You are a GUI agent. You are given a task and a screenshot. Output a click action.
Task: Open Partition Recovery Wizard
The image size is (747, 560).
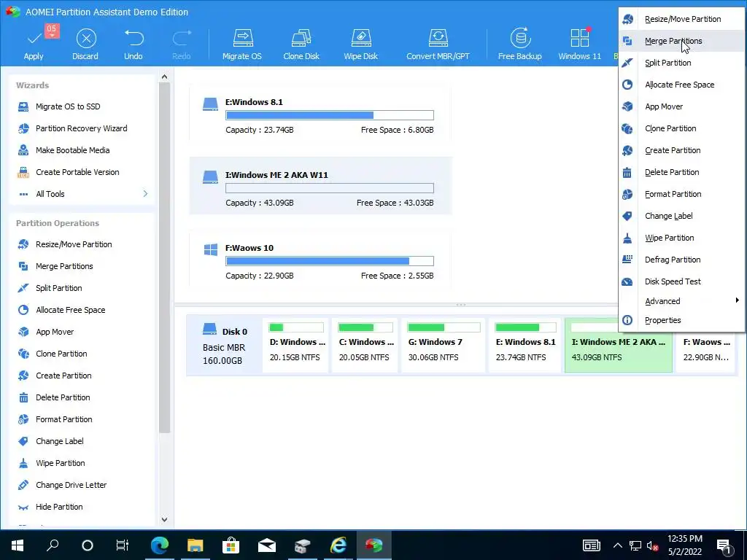pyautogui.click(x=81, y=128)
